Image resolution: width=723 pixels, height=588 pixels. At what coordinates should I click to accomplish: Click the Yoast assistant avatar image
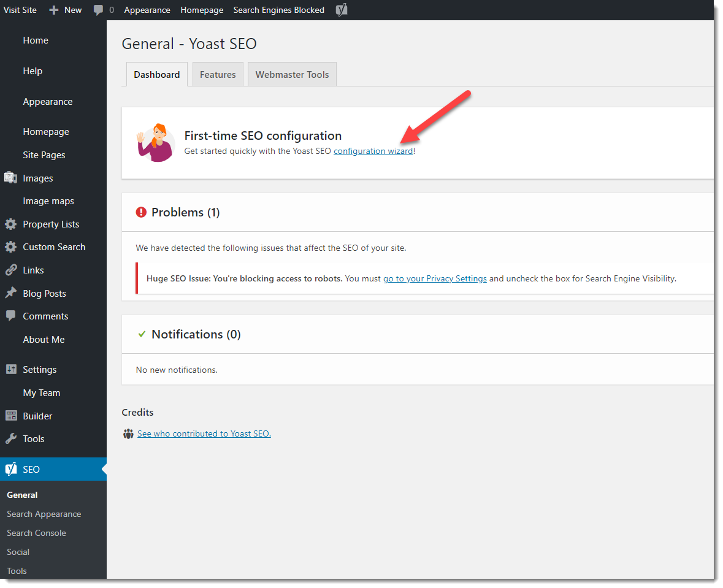click(x=156, y=143)
